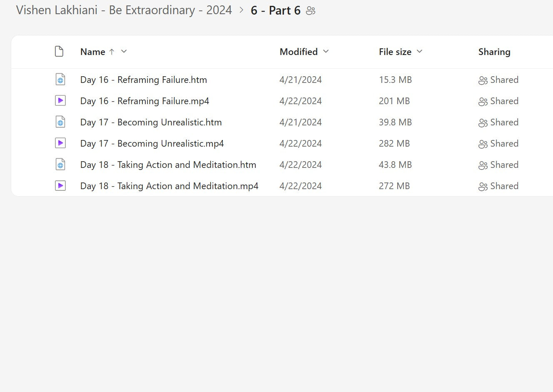Click the Day 18 Taking Action.mp4 video icon
Image resolution: width=553 pixels, height=392 pixels.
click(x=60, y=186)
